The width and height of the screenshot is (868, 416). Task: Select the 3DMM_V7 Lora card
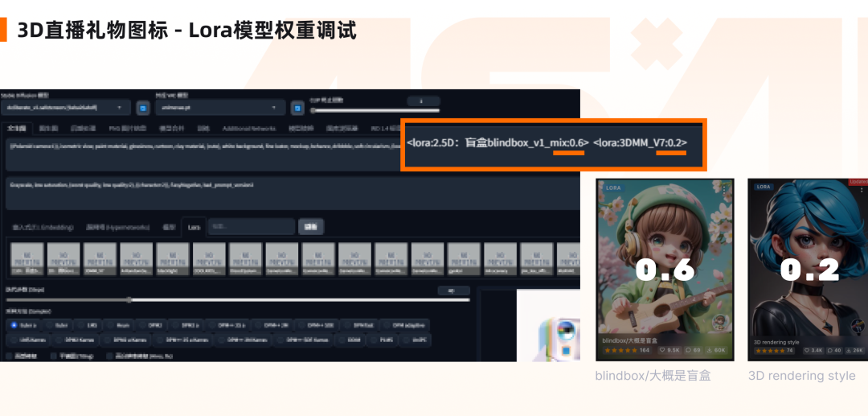point(100,259)
